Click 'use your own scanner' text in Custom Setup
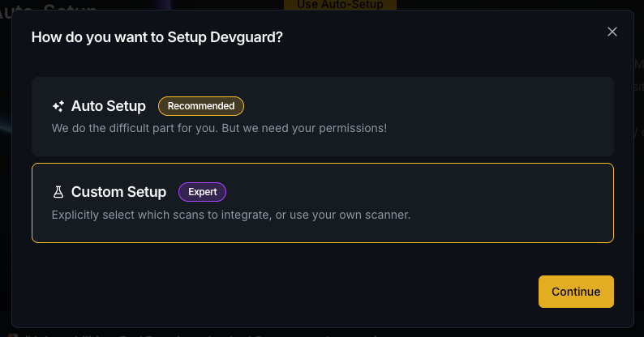644x337 pixels. coord(350,215)
